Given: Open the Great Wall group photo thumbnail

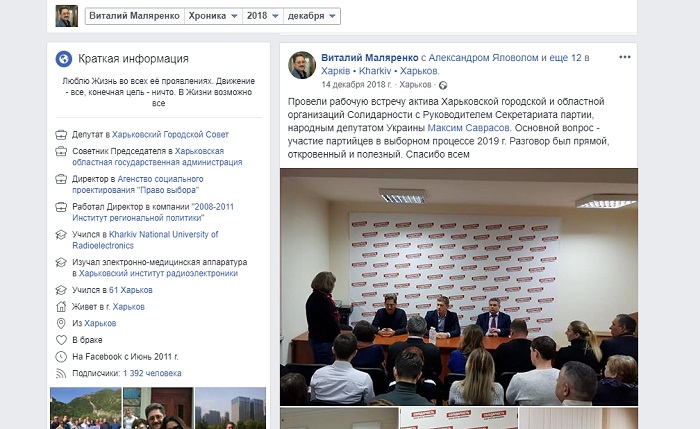Looking at the screenshot, I should [86, 408].
